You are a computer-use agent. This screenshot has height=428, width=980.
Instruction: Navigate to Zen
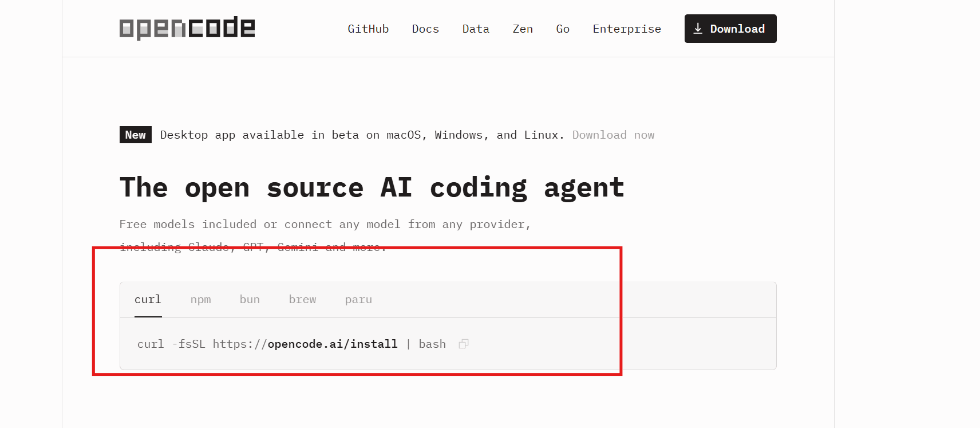click(x=523, y=29)
